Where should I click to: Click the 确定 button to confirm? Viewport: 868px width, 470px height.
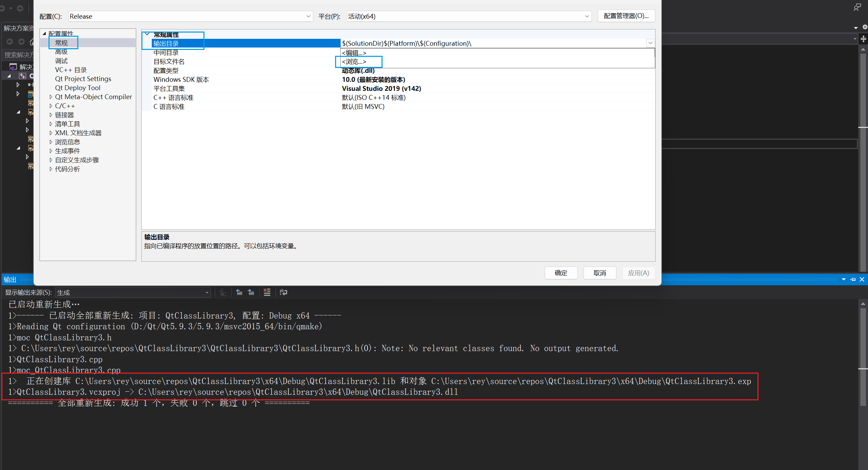561,273
